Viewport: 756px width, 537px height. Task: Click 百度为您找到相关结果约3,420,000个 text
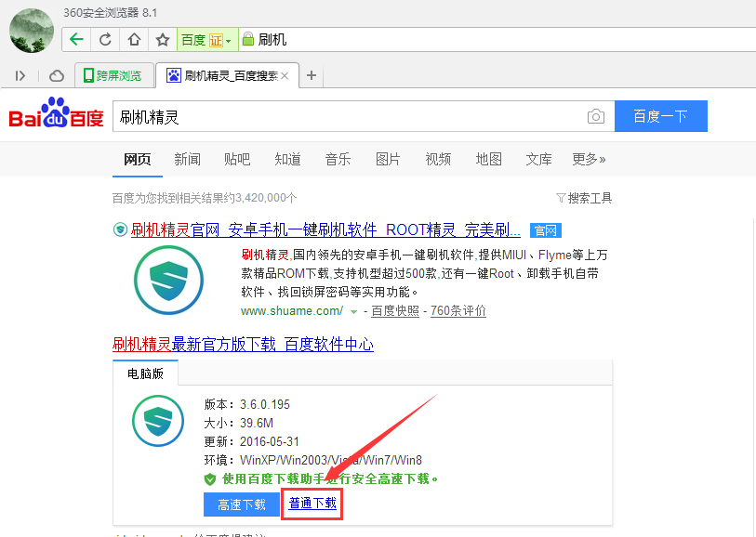pyautogui.click(x=205, y=198)
